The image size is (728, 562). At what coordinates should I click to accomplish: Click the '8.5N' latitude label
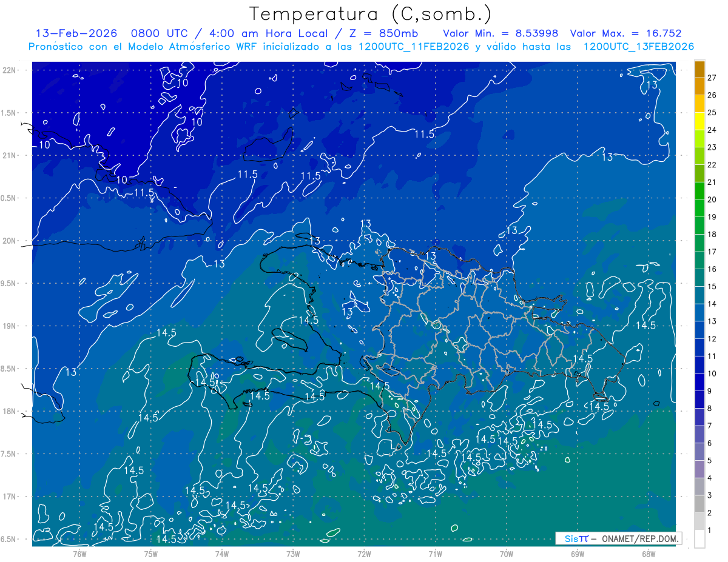point(9,369)
